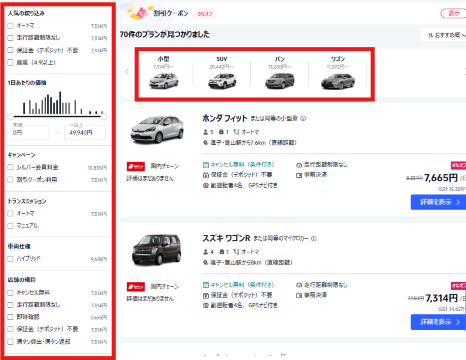The image size is (466, 360).
Task: Check 走行距離制限なし under 人気の絞り込み
Action: [x=10, y=38]
